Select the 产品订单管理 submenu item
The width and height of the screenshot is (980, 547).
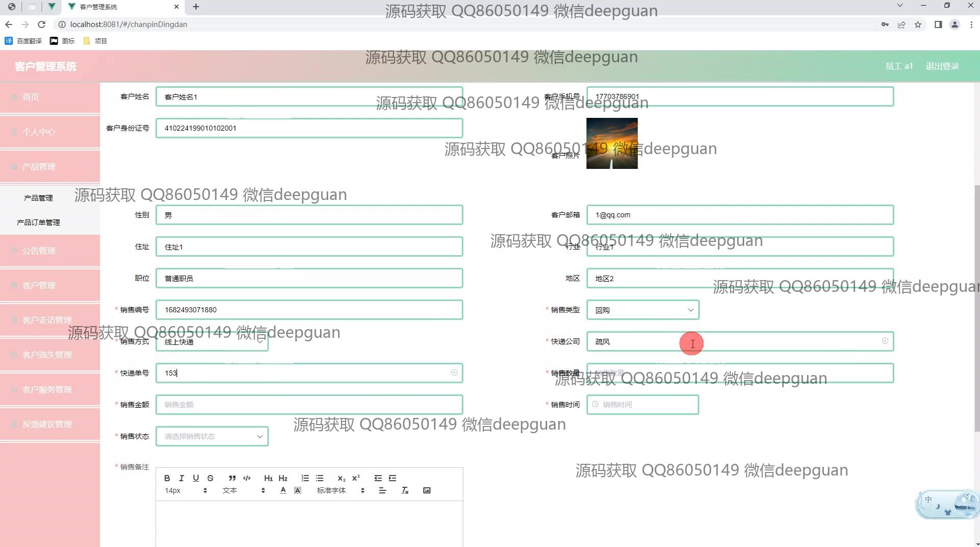point(38,222)
